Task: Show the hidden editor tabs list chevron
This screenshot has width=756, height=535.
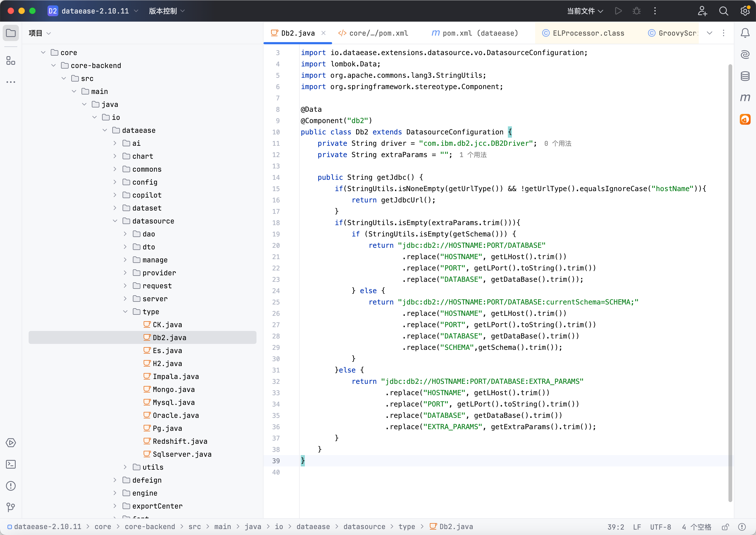Action: 710,33
